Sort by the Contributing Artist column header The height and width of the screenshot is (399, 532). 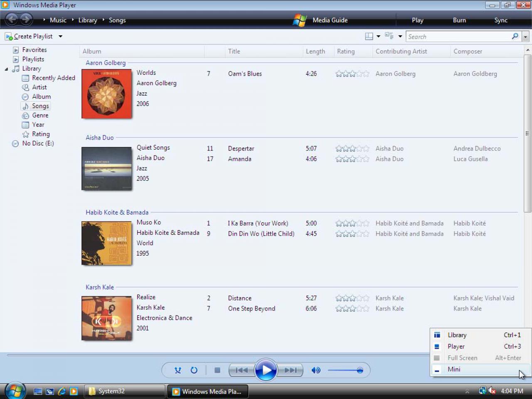pyautogui.click(x=412, y=52)
